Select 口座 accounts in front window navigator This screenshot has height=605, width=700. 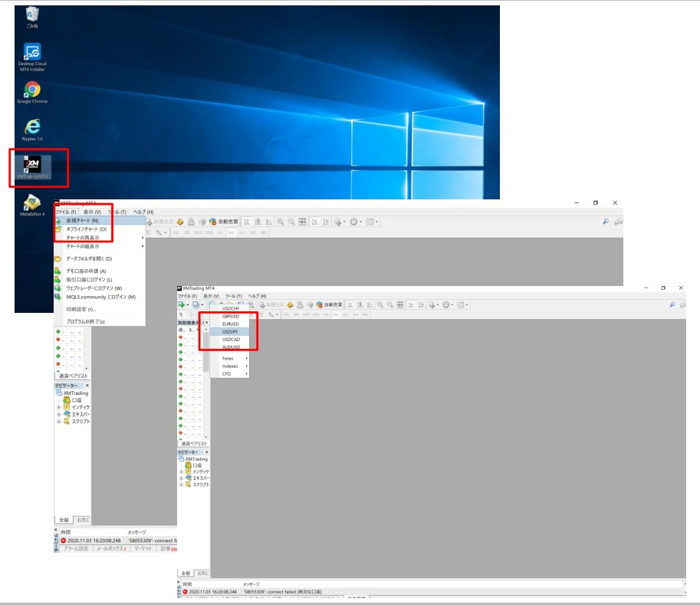click(194, 465)
